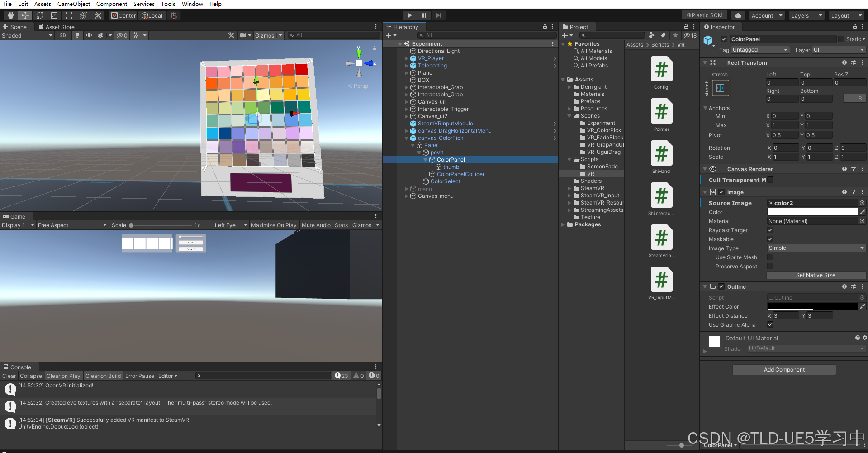Open Source Image object picker circle
This screenshot has width=868, height=453.
(862, 203)
